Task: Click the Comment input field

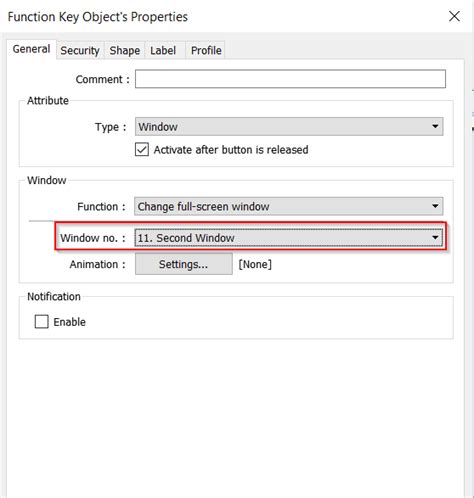Action: (x=290, y=79)
